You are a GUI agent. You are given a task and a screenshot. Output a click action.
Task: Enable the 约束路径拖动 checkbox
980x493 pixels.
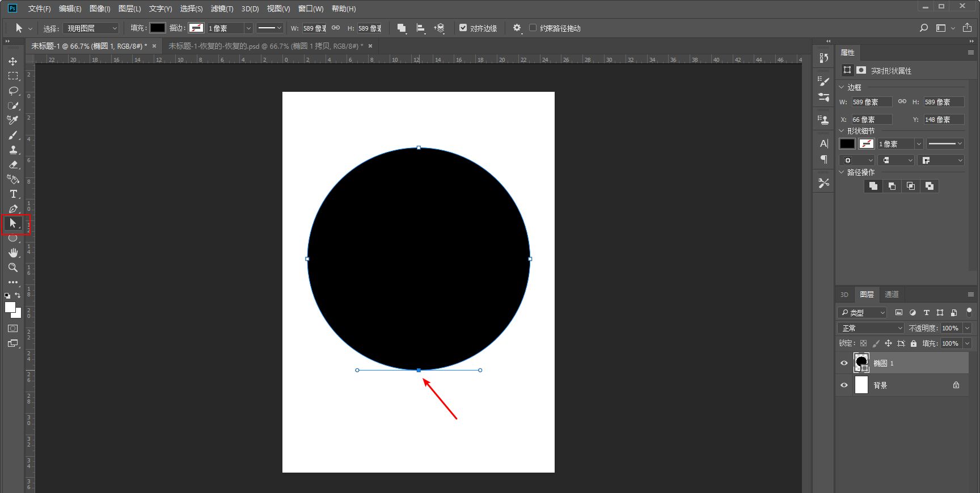(x=533, y=28)
